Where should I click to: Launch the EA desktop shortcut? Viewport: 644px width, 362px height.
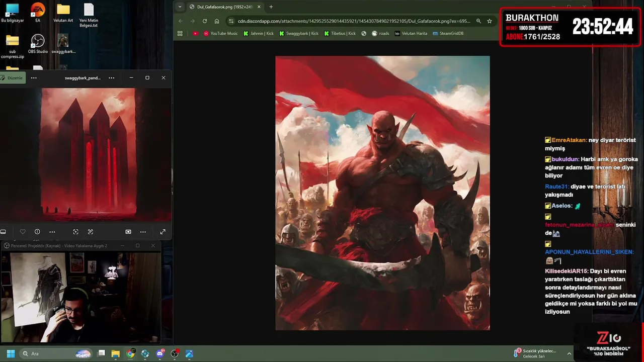[x=38, y=13]
